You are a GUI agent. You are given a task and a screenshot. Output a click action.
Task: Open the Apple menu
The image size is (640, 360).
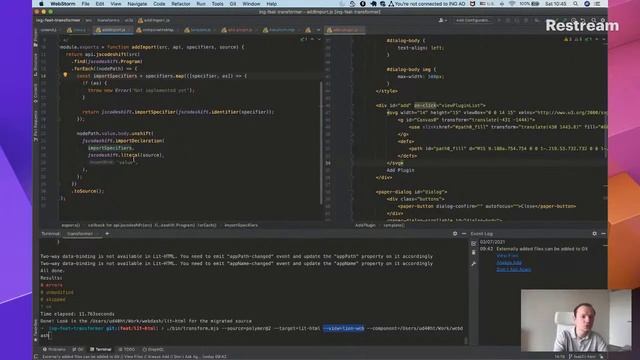click(x=41, y=4)
